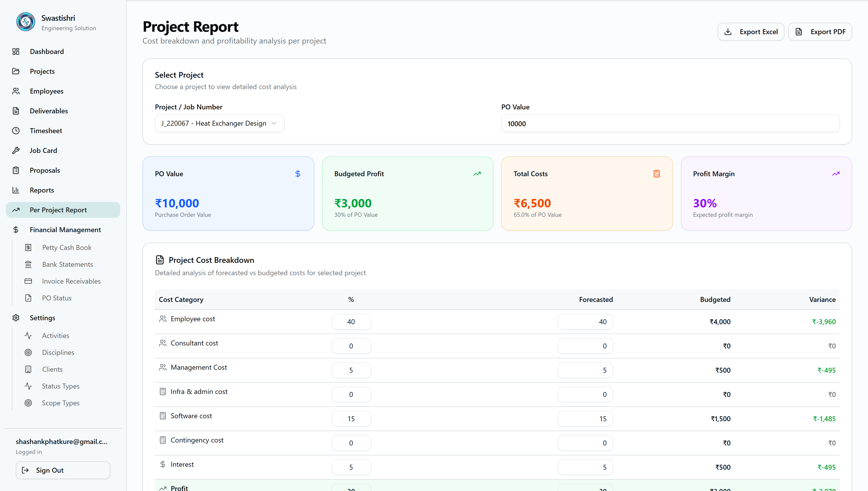Click the Export Excel button
Viewport: 868px width, 491px height.
point(751,32)
